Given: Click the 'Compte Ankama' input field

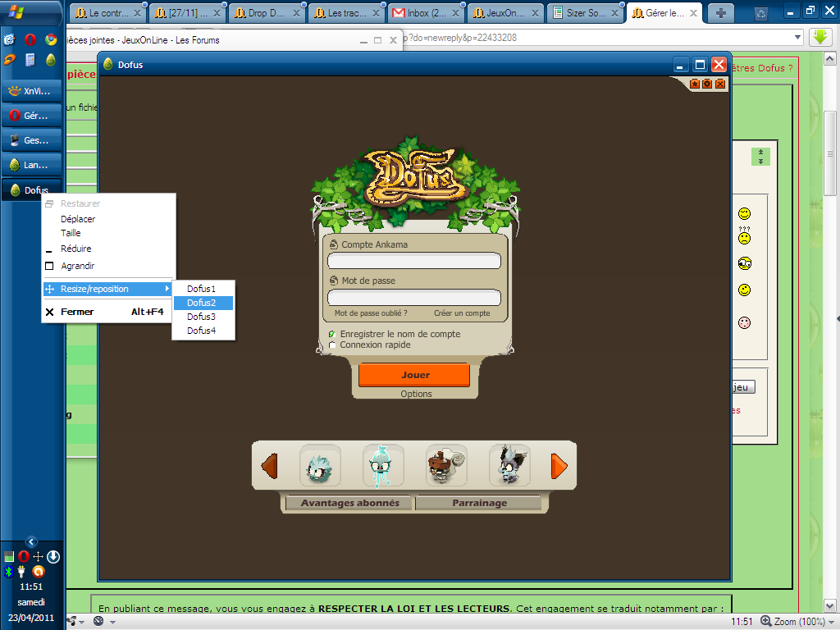Looking at the screenshot, I should click(x=414, y=261).
